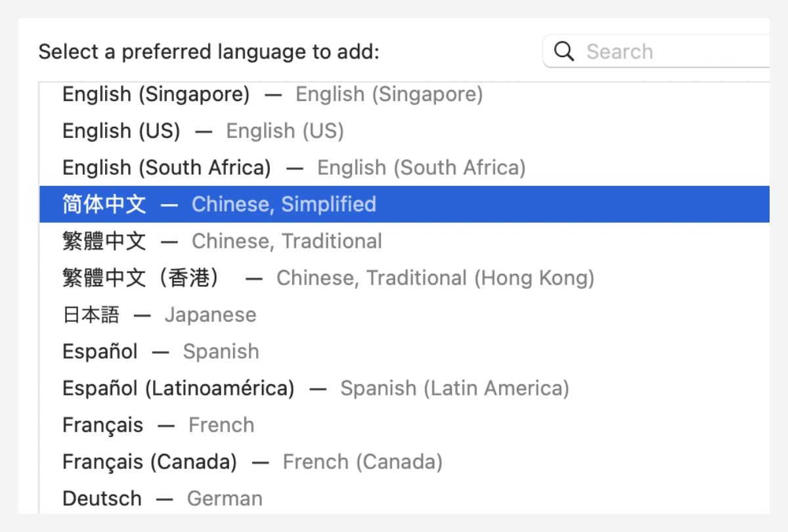788x532 pixels.
Task: Click the 繁體中文 list entry
Action: (103, 241)
